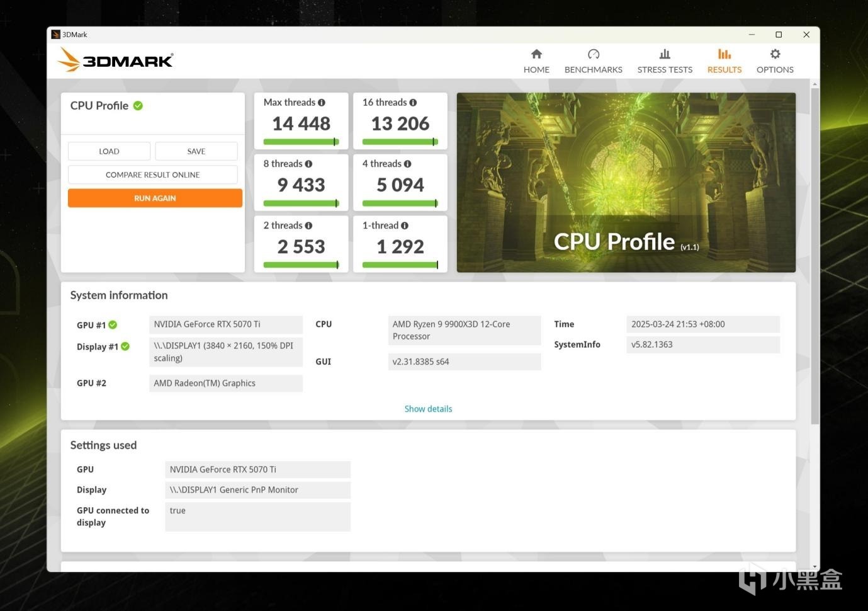Click the 2 threads score 2 553
This screenshot has width=868, height=611.
tap(302, 247)
